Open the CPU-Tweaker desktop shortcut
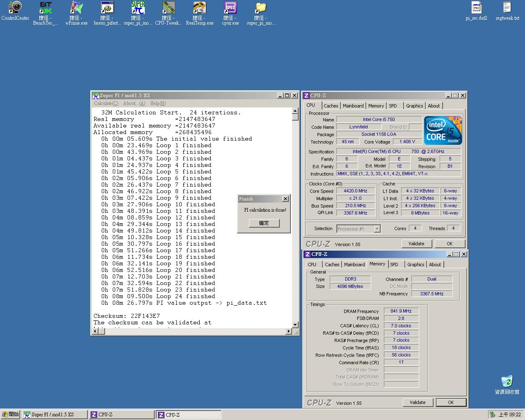This screenshot has width=525, height=420. [169, 8]
